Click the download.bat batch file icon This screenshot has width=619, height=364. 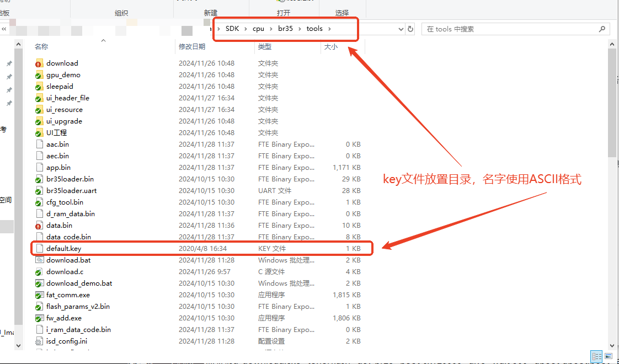[39, 260]
